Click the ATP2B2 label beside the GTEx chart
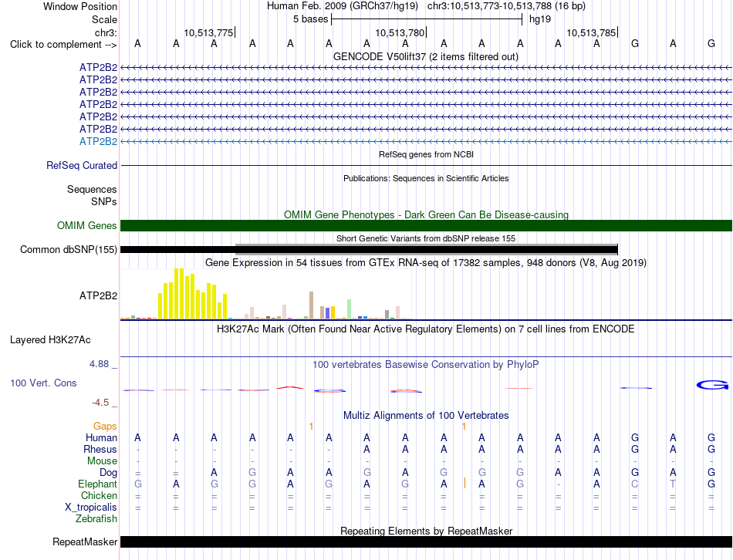This screenshot has width=733, height=560. (x=98, y=296)
